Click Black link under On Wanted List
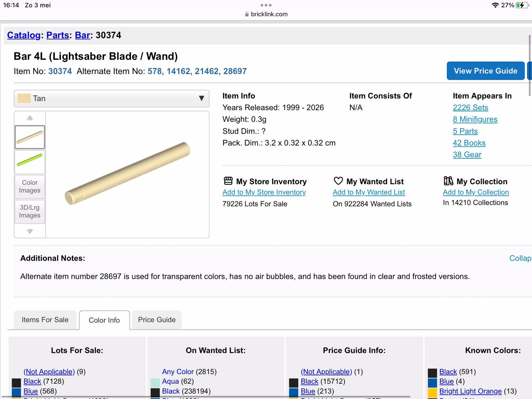 point(171,391)
